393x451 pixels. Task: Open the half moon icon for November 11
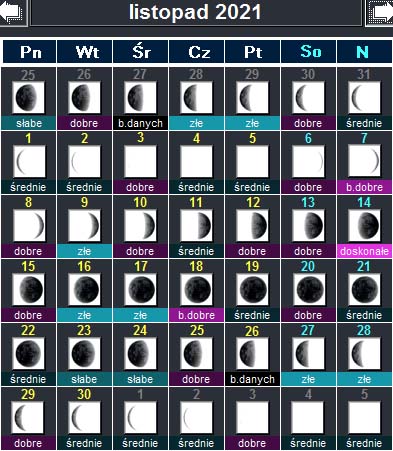(196, 225)
